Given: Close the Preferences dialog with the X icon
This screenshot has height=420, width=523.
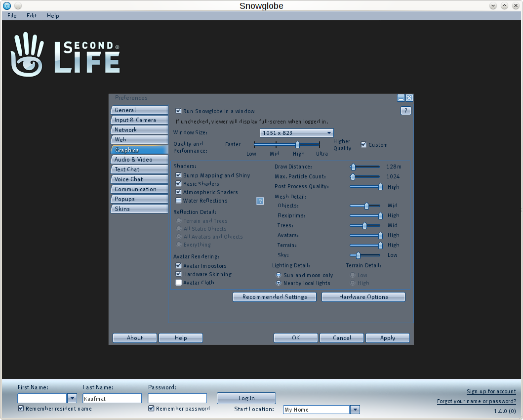Looking at the screenshot, I should coord(409,98).
